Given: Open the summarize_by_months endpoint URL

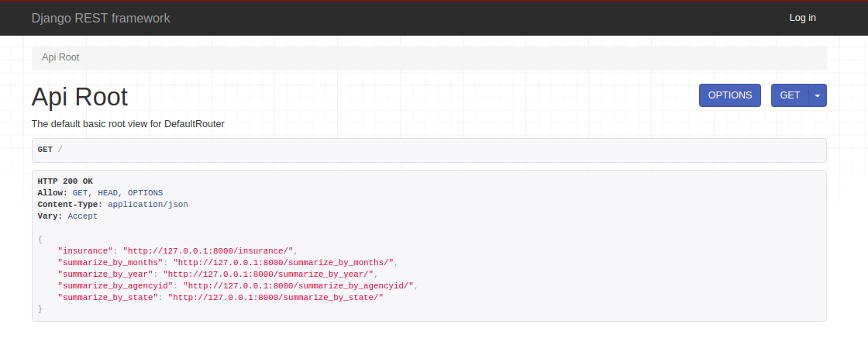Looking at the screenshot, I should coord(284,262).
